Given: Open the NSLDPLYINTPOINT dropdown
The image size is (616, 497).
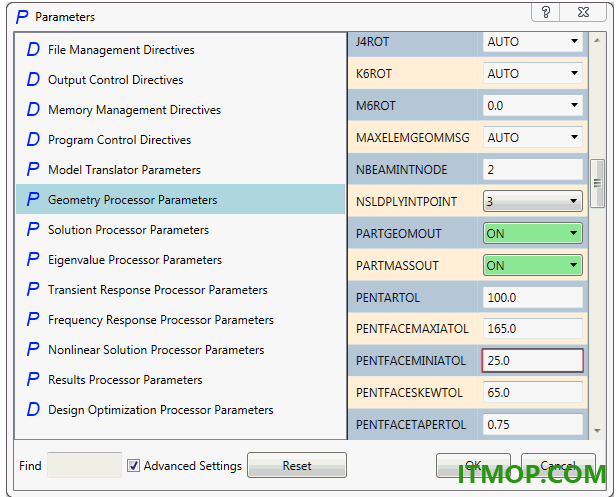Looking at the screenshot, I should [533, 202].
